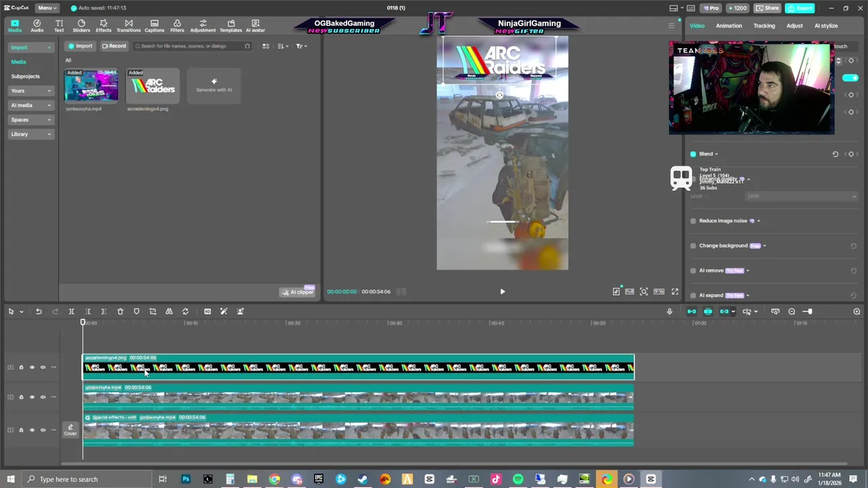Enable Reduce image noise checkbox
This screenshot has height=488, width=868.
(x=693, y=221)
